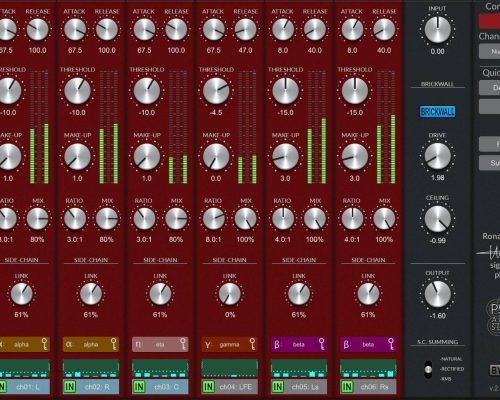Click the Make-Up knob reading 0.0 on ch04
This screenshot has width=500, height=400.
coord(216,157)
